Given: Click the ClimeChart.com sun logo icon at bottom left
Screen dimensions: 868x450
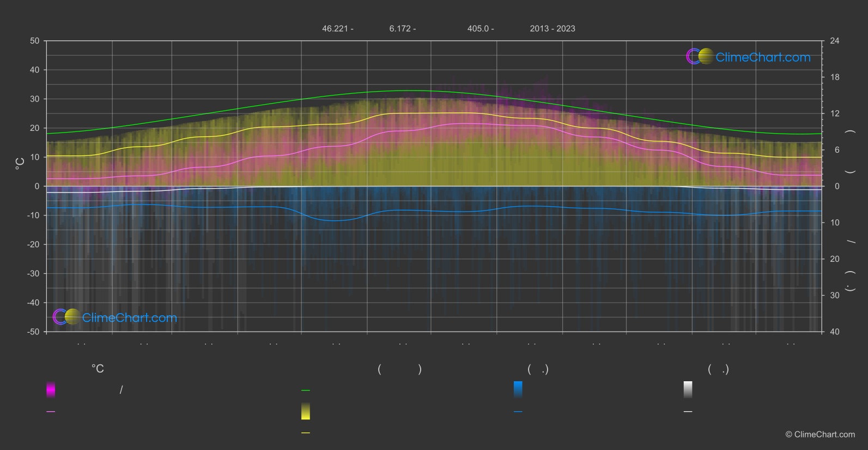Looking at the screenshot, I should pos(67,316).
